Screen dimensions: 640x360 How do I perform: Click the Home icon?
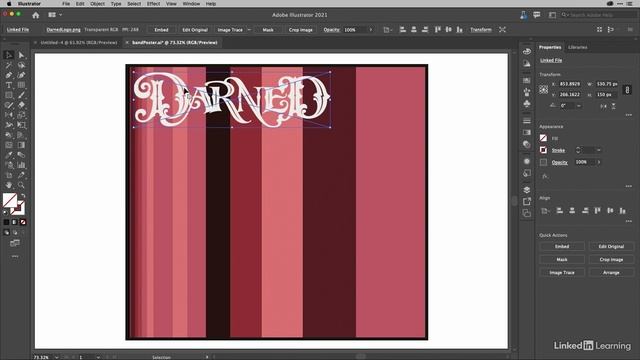[36, 15]
